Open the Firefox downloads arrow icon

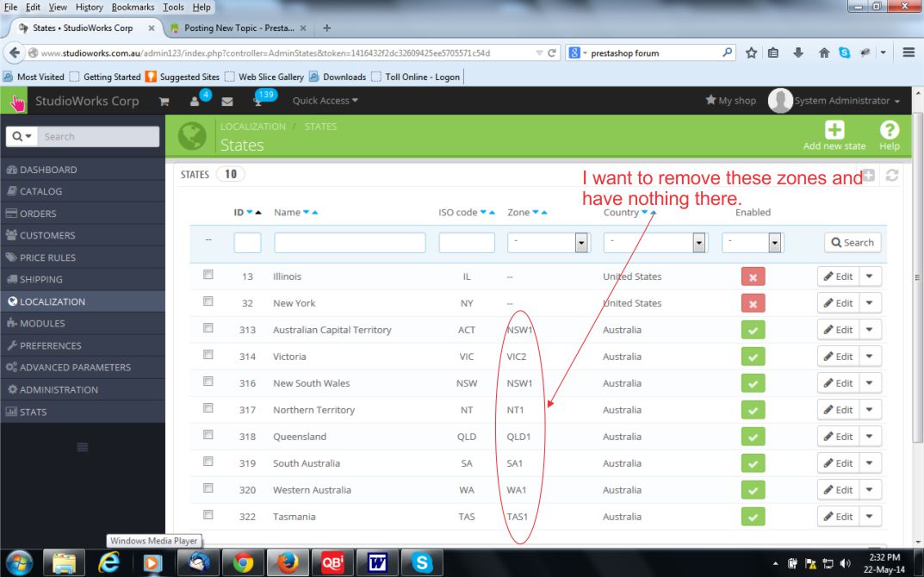tap(798, 53)
